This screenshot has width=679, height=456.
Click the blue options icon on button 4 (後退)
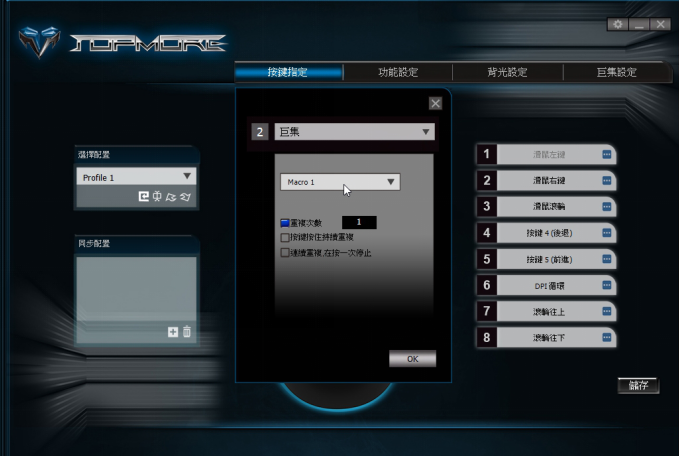[606, 233]
